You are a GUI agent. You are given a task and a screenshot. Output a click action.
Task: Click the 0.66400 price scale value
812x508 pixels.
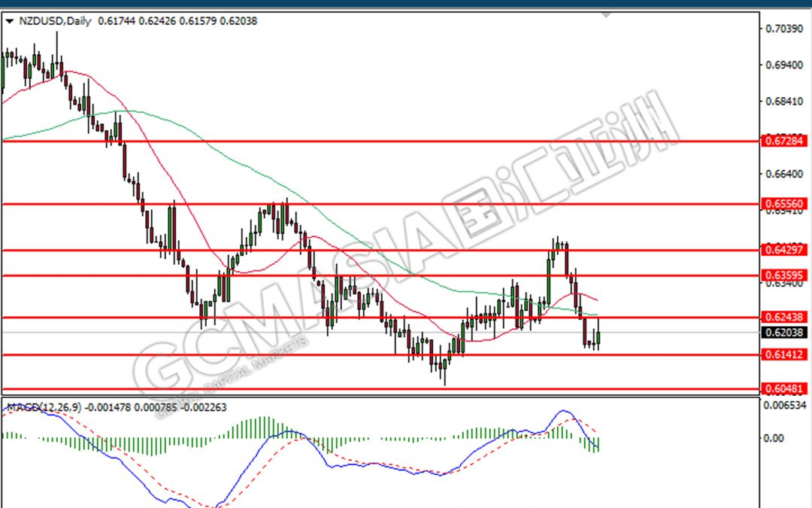[784, 174]
